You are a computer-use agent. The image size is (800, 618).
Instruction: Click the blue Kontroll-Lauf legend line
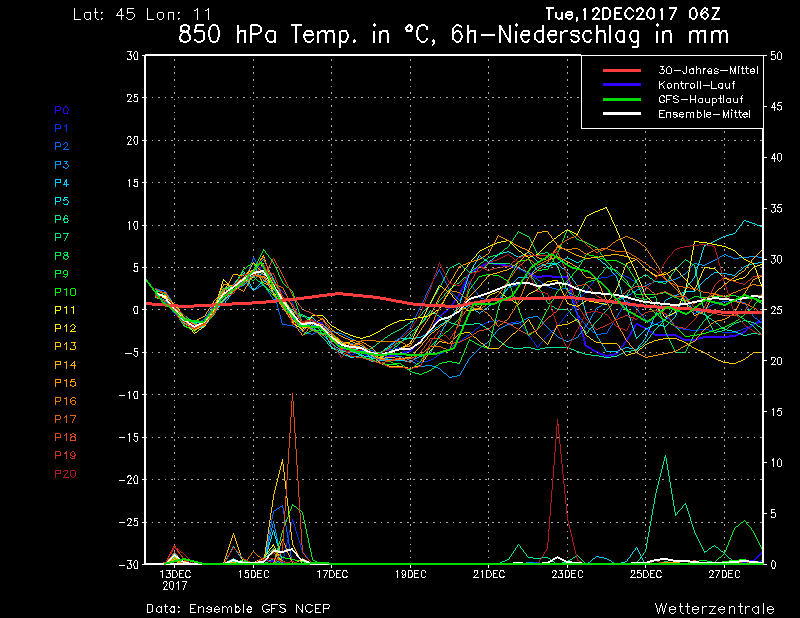tap(622, 85)
